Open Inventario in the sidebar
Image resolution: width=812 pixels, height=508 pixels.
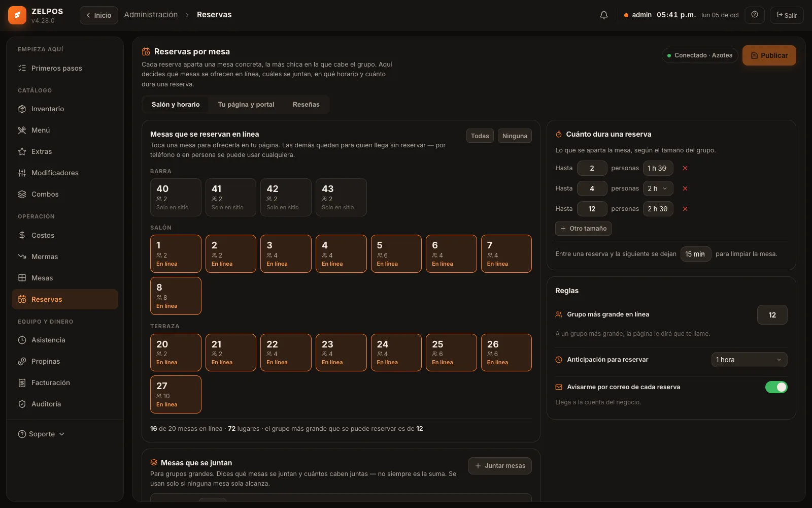point(65,109)
